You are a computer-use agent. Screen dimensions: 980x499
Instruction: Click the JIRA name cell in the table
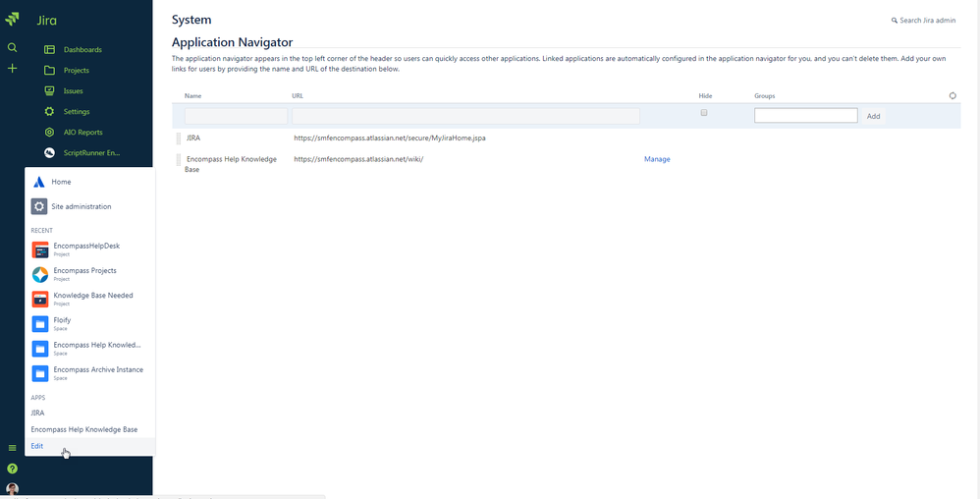193,138
